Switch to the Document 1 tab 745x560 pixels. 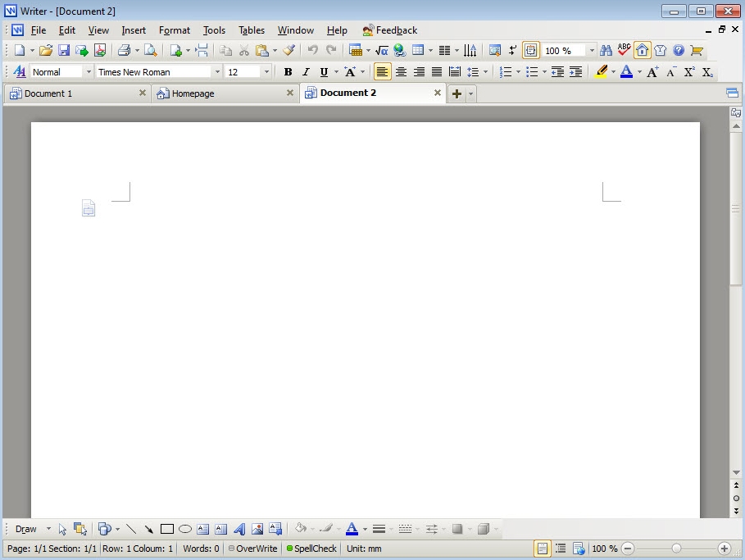tap(48, 93)
